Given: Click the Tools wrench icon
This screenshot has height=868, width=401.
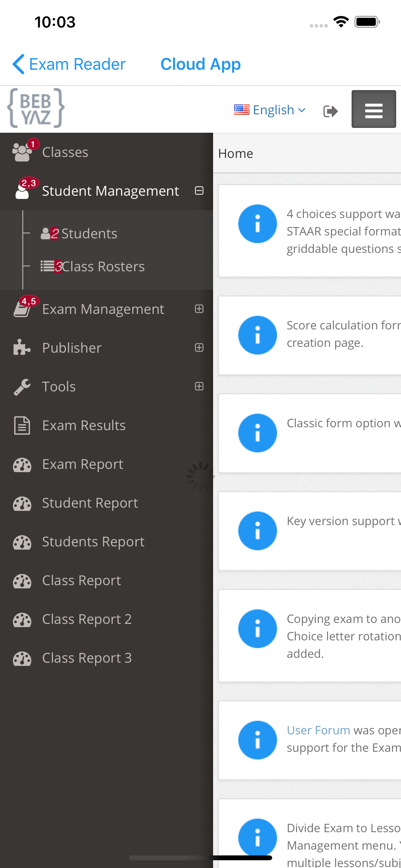Looking at the screenshot, I should tap(22, 387).
